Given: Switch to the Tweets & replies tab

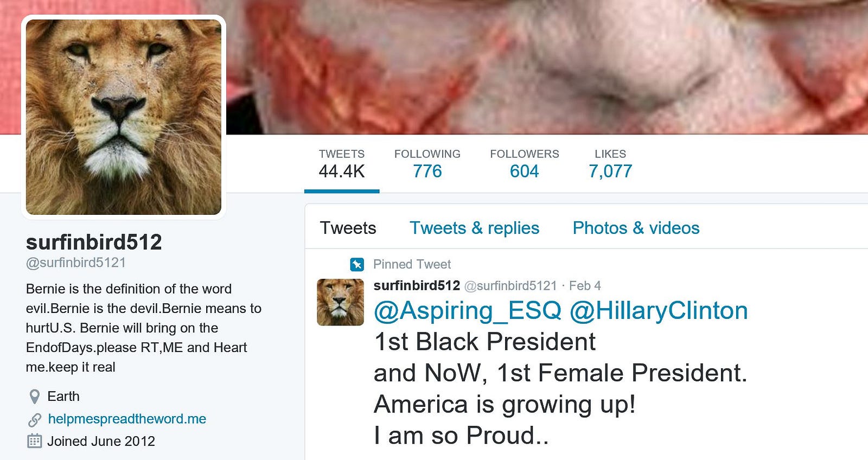Looking at the screenshot, I should [474, 228].
